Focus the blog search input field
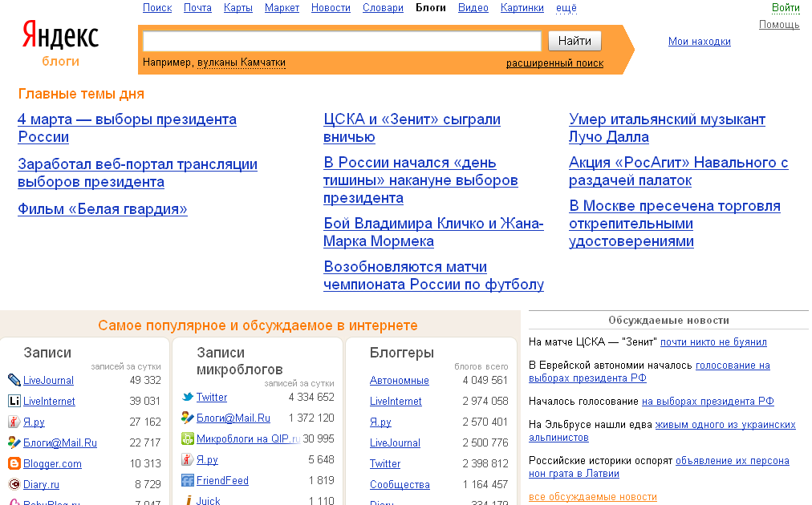Viewport: 812px width, 505px height. [342, 41]
